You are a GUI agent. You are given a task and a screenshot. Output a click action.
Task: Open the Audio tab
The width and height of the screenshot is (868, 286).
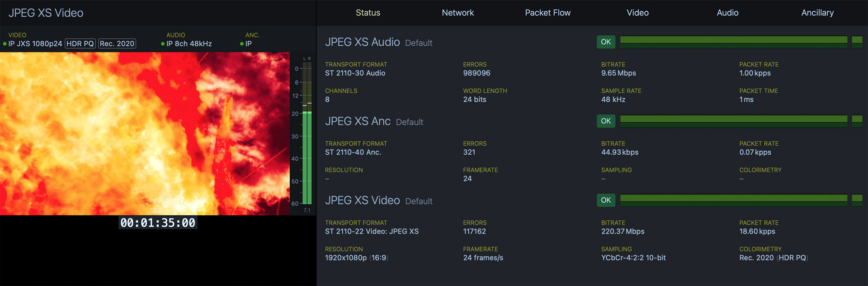tap(728, 13)
